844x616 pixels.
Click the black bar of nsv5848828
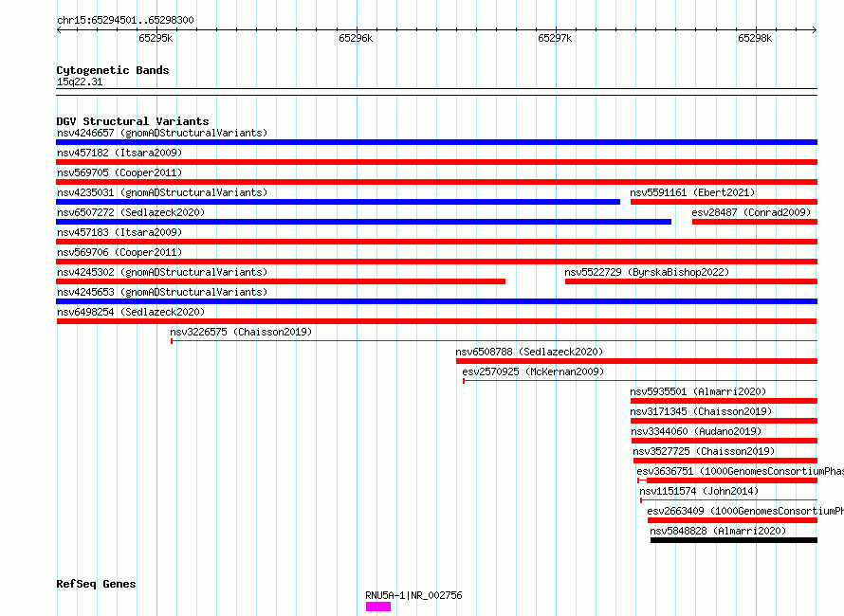(734, 540)
